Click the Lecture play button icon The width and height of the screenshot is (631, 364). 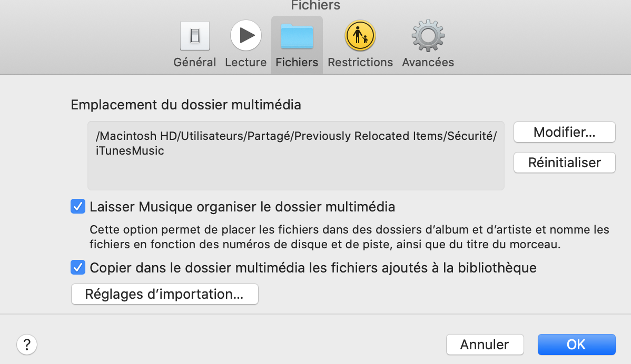(245, 36)
